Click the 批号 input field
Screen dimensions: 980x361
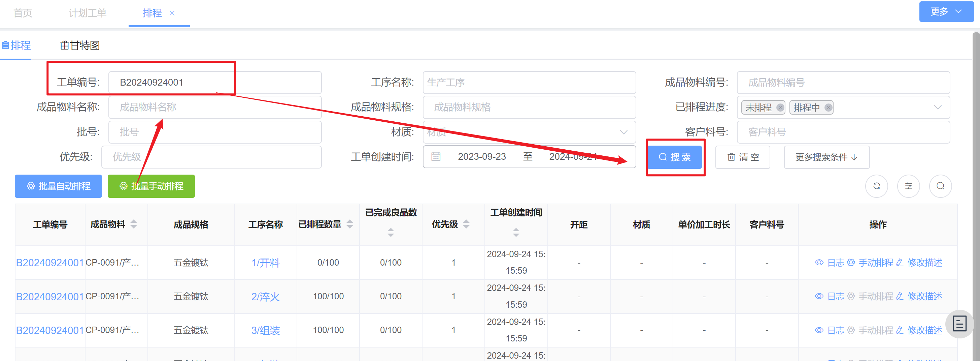tap(215, 132)
